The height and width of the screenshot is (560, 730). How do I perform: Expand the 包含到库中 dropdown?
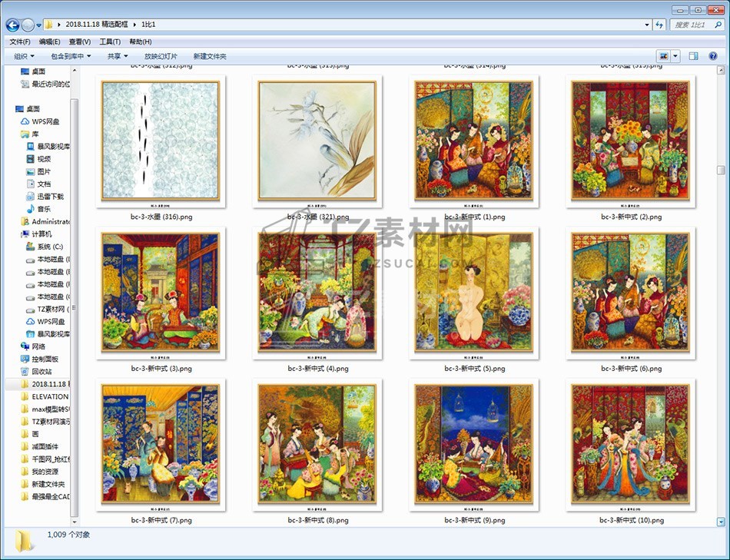pyautogui.click(x=71, y=56)
